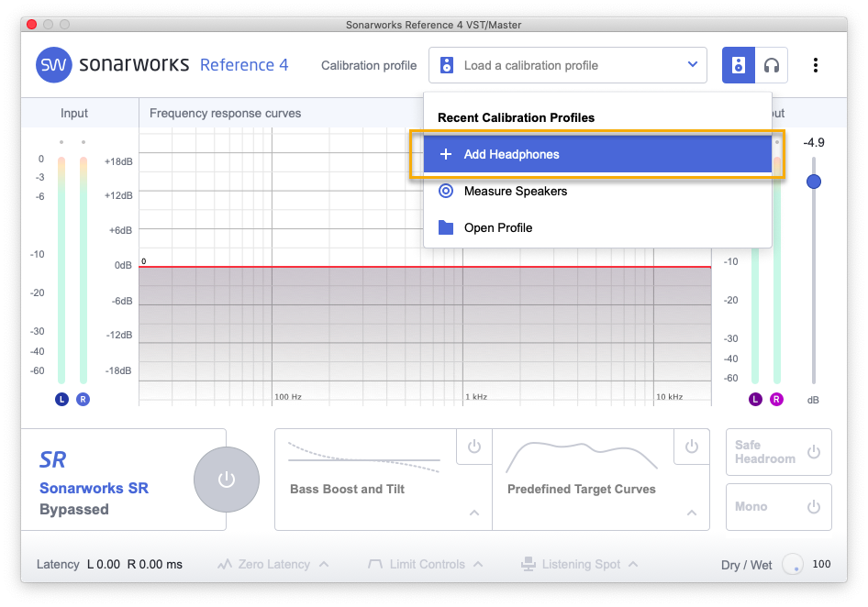
Task: Expand the Listening Spot options
Action: [x=633, y=565]
